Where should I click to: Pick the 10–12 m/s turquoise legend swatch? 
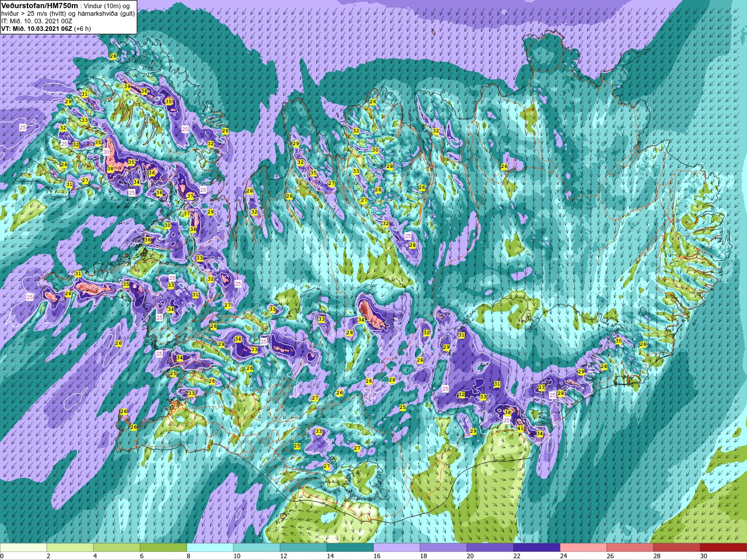(x=257, y=548)
